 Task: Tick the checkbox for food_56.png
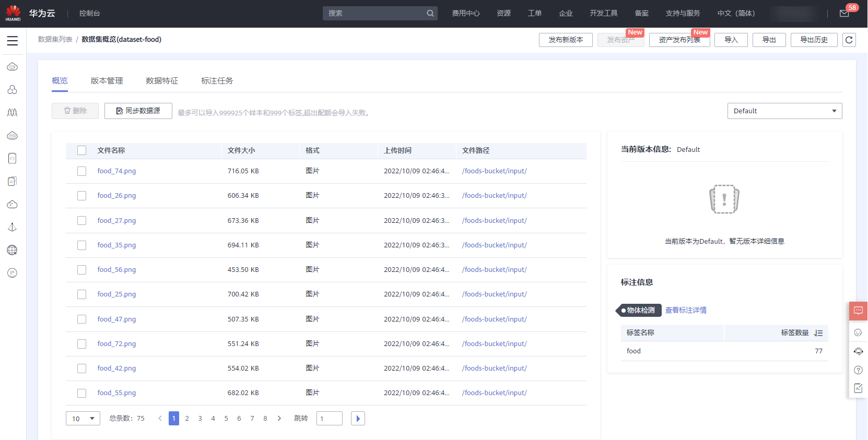[x=82, y=270]
